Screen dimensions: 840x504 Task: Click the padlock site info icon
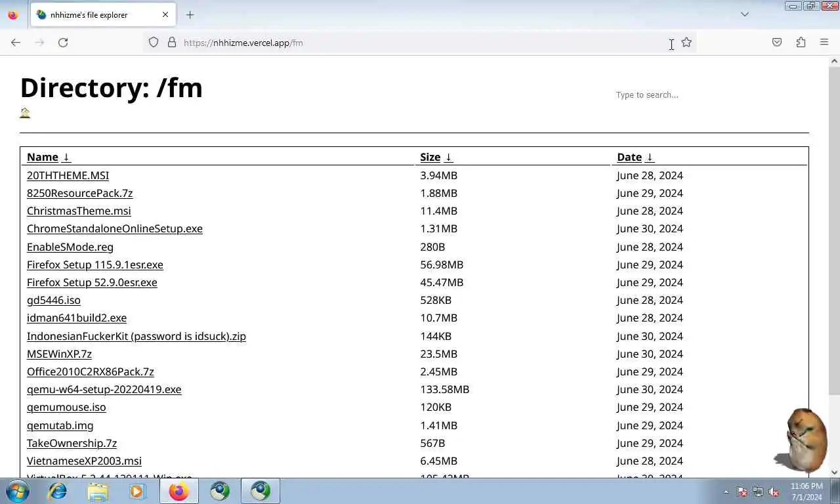click(x=172, y=43)
